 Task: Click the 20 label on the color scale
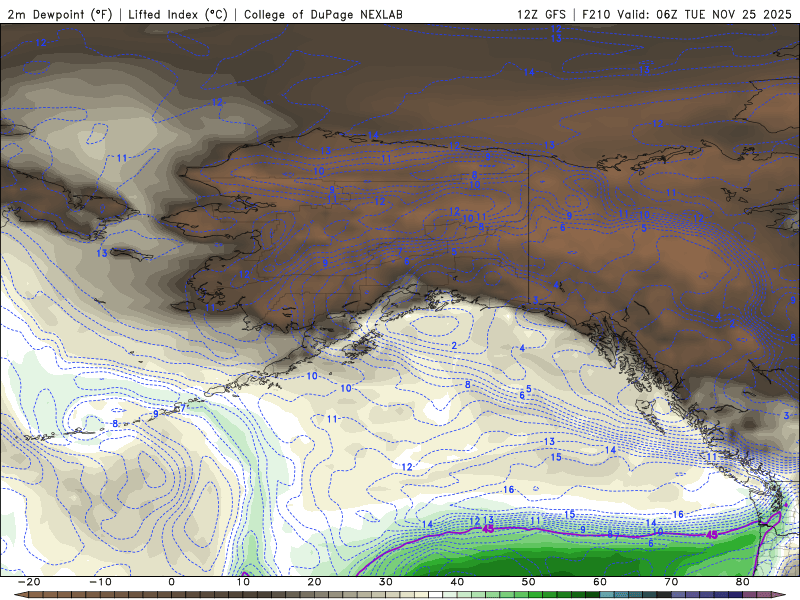point(314,582)
